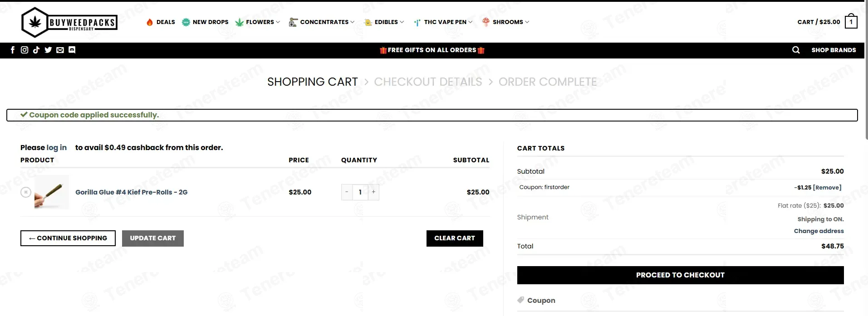The image size is (868, 316).
Task: Click the Gorilla Glue pre-roll thumbnail
Action: tap(52, 192)
